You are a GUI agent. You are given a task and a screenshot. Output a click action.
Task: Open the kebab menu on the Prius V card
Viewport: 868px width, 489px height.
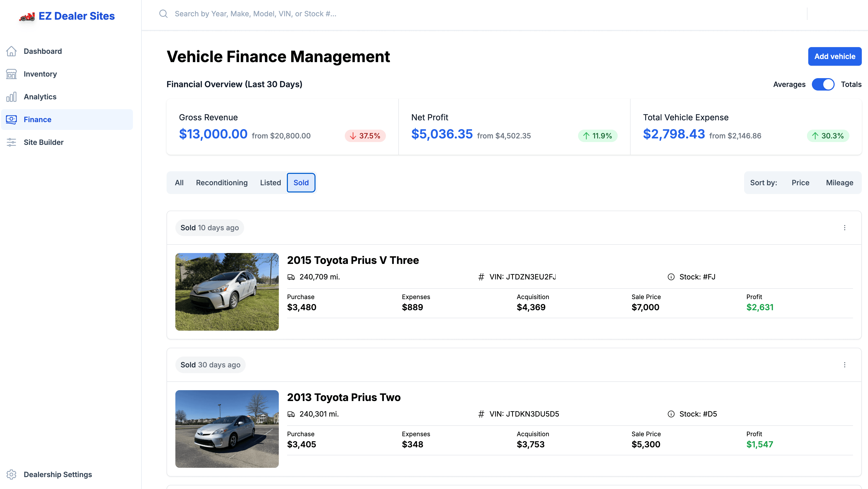coord(845,228)
